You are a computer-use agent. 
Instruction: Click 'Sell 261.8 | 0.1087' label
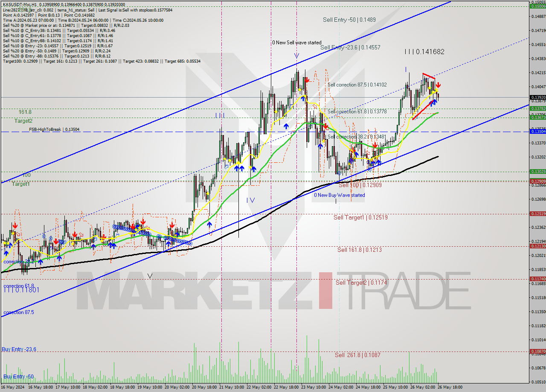click(x=357, y=355)
